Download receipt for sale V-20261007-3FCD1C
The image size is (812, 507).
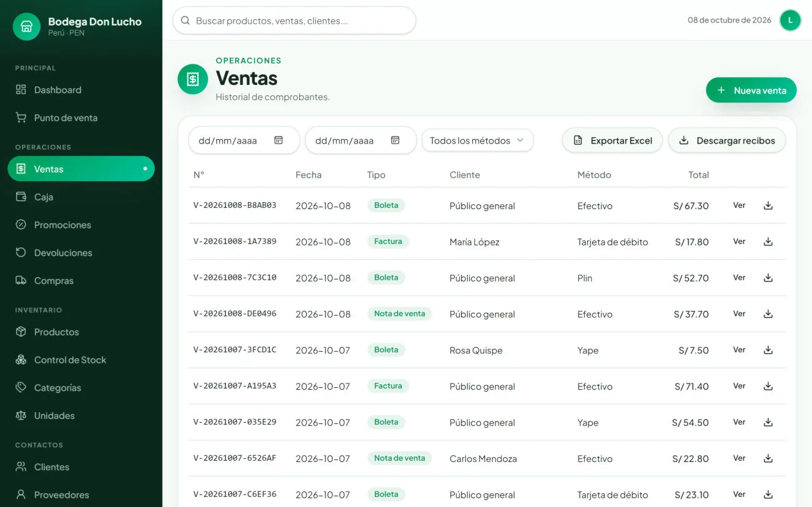(x=768, y=350)
